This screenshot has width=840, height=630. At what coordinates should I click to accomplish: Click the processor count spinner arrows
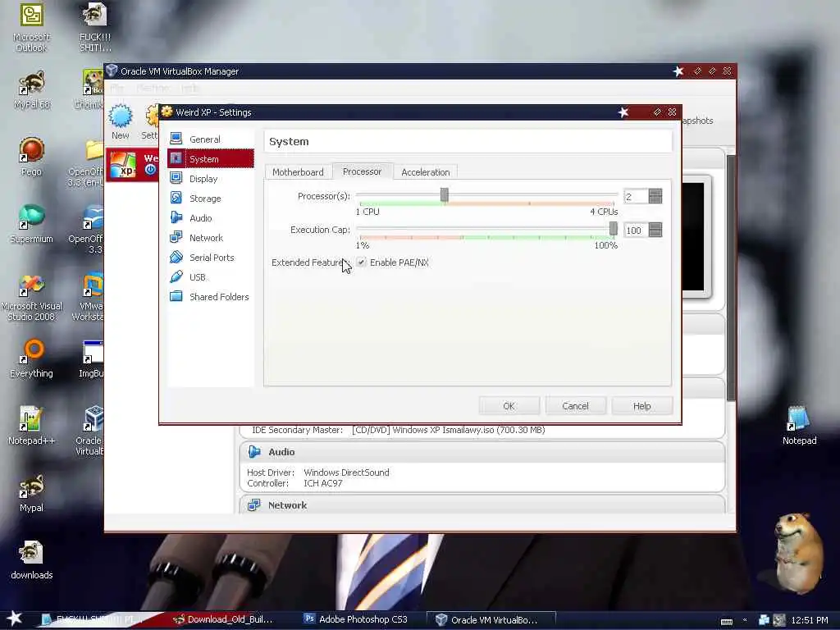(655, 197)
